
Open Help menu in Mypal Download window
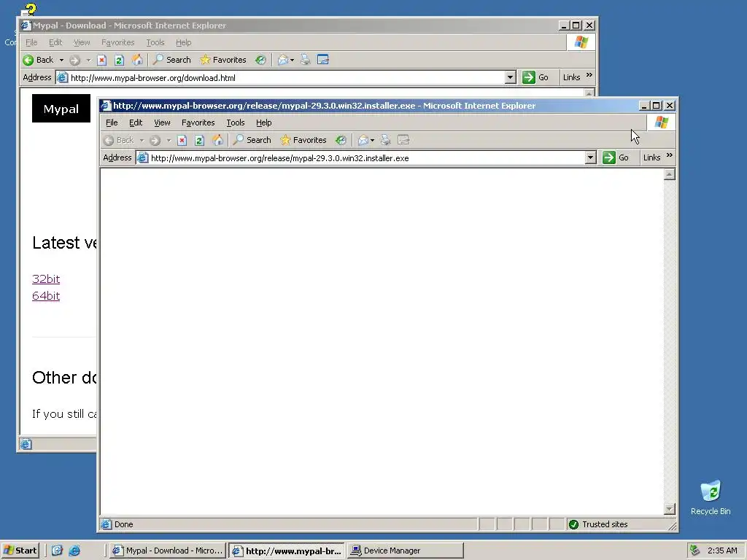click(x=183, y=42)
